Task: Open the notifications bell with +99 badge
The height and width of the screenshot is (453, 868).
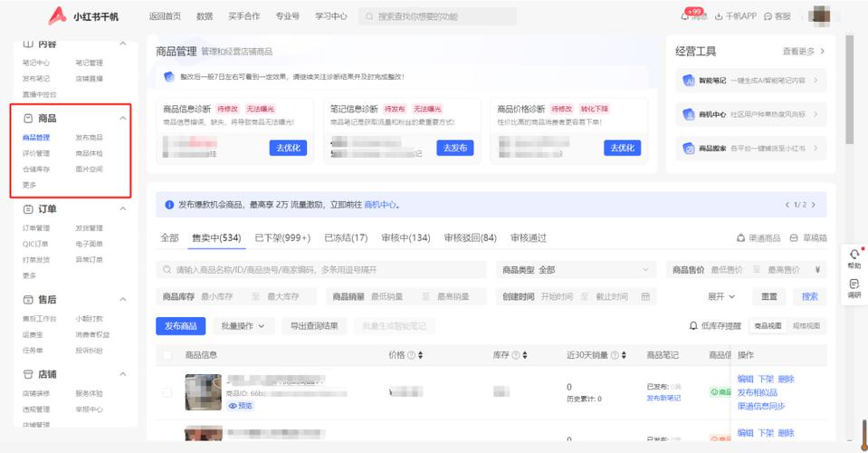Action: [685, 16]
